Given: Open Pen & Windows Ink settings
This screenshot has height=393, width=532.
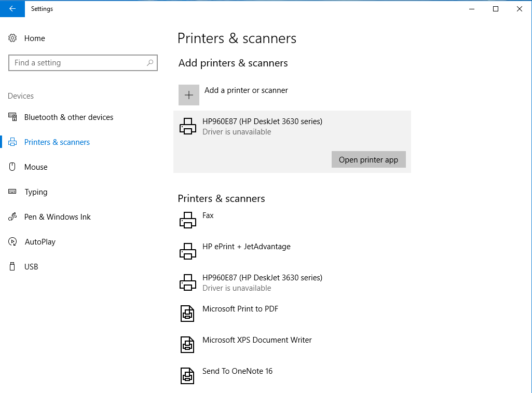Looking at the screenshot, I should pyautogui.click(x=57, y=217).
